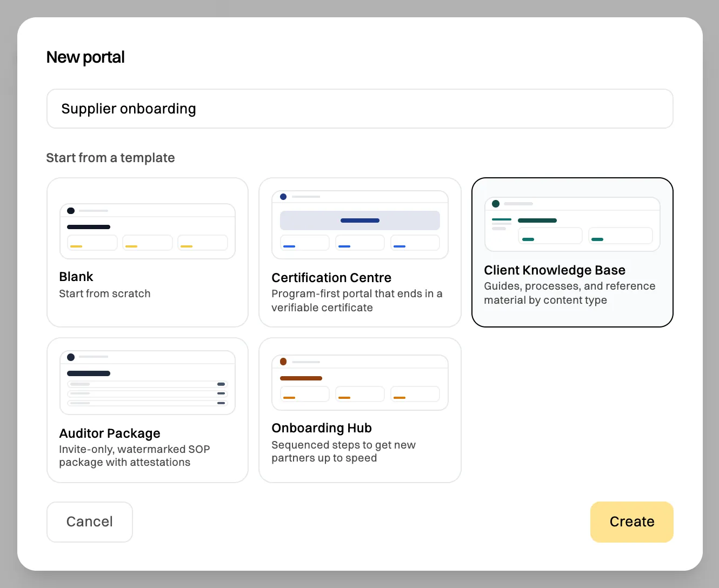Choose the Certification Centre template

point(360,252)
